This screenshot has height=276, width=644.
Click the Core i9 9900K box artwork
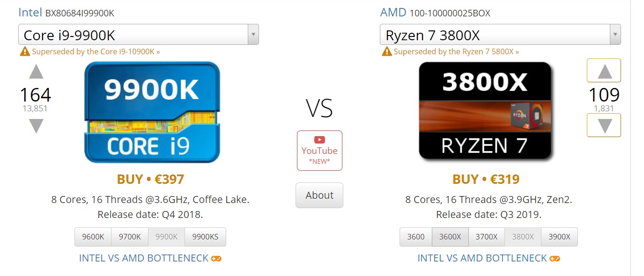[x=151, y=112]
